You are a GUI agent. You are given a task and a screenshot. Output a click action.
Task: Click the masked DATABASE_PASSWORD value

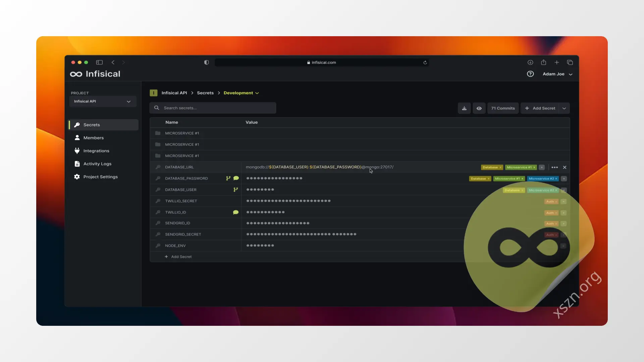point(274,178)
